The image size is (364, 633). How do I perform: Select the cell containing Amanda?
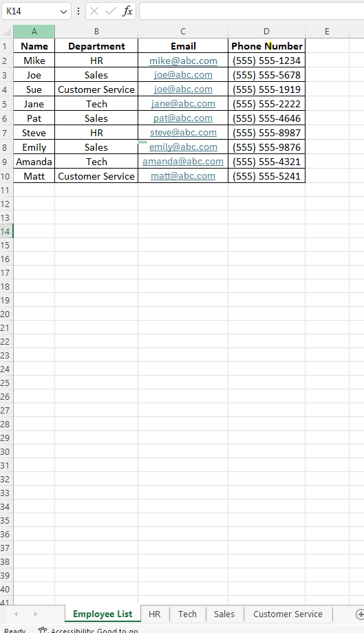pyautogui.click(x=34, y=162)
